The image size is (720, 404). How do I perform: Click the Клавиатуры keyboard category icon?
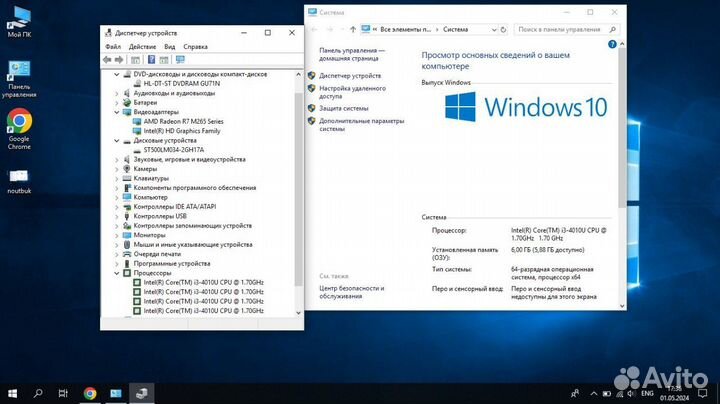click(x=127, y=178)
